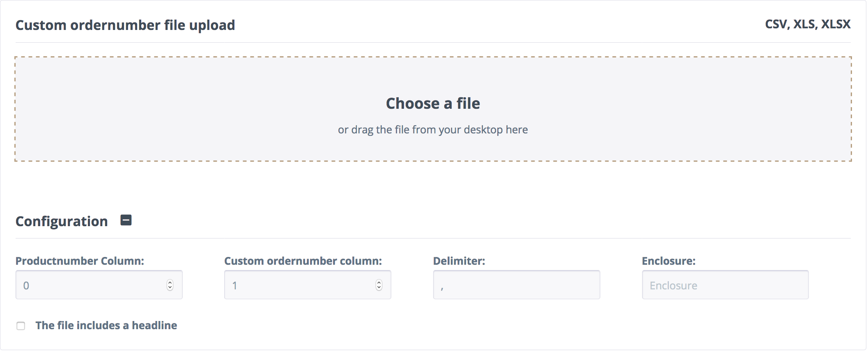The image size is (868, 353).
Task: Click into the Delimiter input field
Action: [x=516, y=285]
